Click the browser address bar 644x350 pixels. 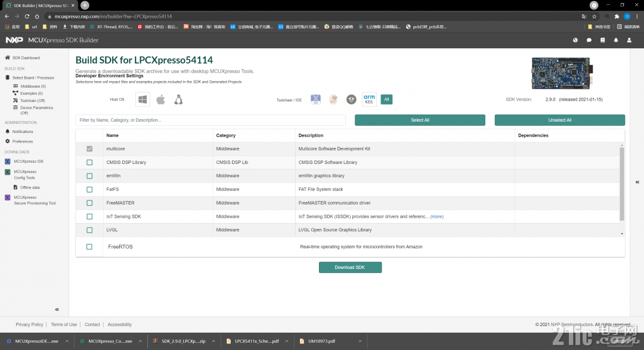[x=312, y=17]
